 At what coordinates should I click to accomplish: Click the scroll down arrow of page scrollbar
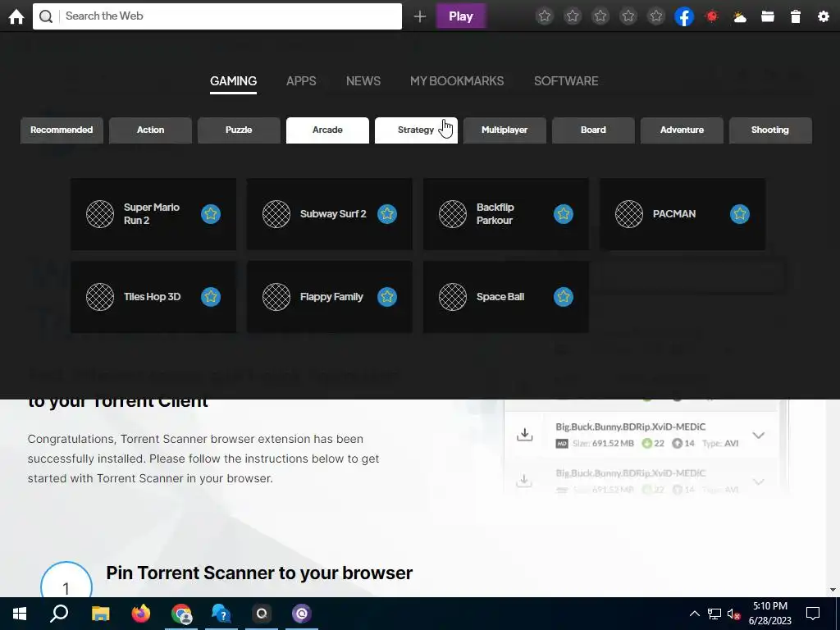coord(833,590)
